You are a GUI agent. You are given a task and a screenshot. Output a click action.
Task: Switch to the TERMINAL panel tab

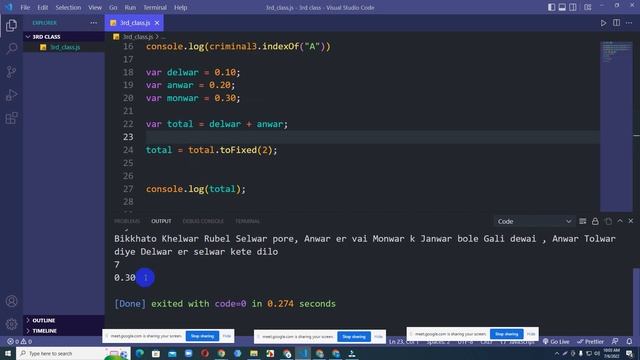click(248, 221)
